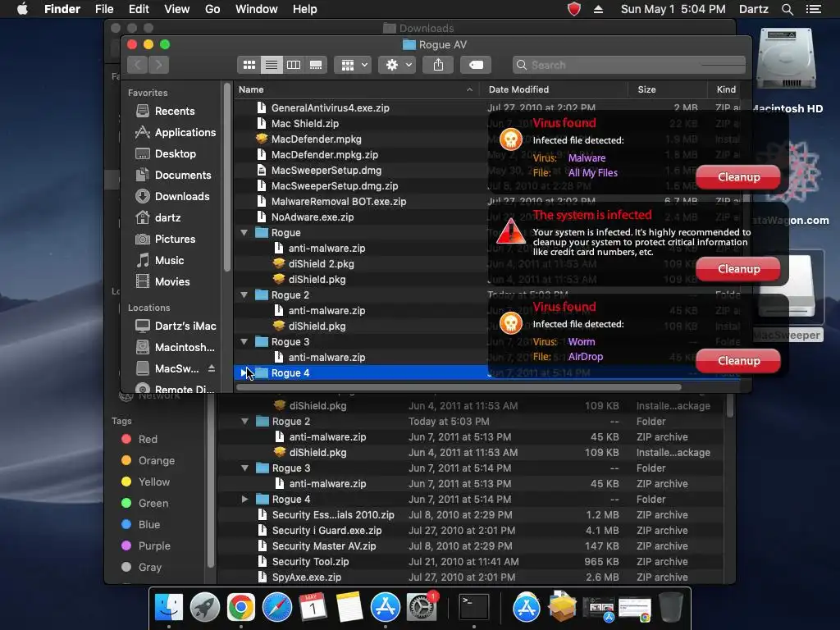
Task: Sort by the Date Modified column header
Action: [554, 89]
